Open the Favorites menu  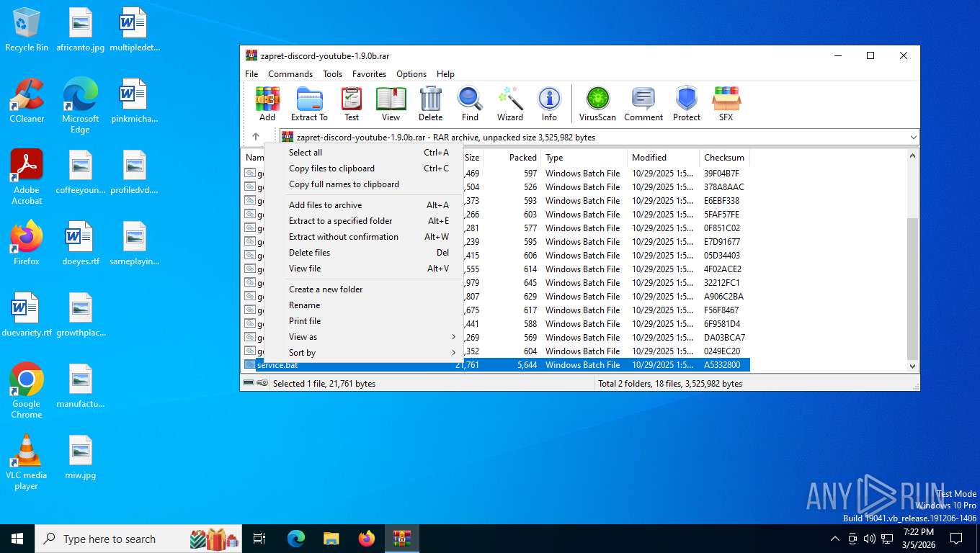pos(370,74)
